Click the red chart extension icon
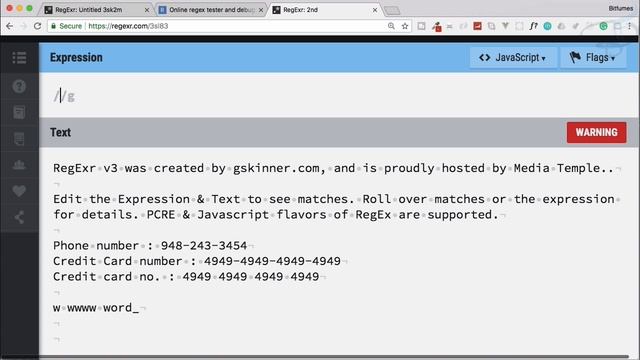 point(477,26)
